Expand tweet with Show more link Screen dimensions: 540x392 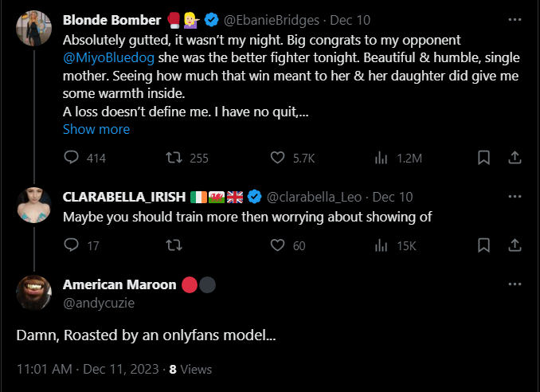tap(96, 129)
